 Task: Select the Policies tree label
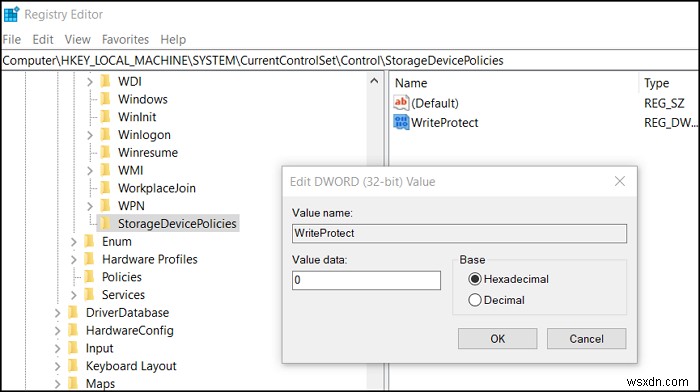click(121, 277)
